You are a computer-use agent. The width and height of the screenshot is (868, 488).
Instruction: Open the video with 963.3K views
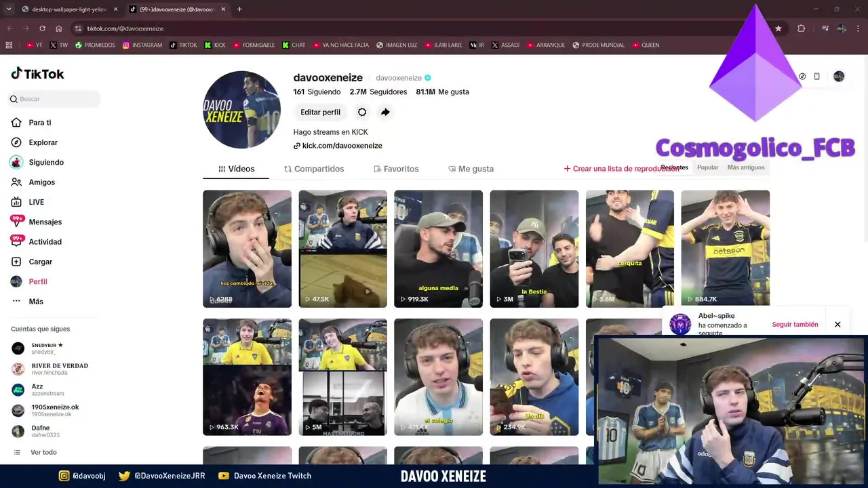(247, 377)
